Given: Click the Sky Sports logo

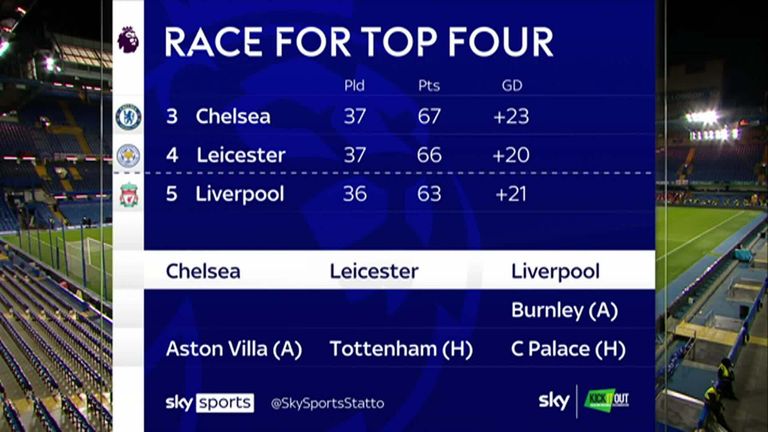Looking at the screenshot, I should pyautogui.click(x=210, y=403).
